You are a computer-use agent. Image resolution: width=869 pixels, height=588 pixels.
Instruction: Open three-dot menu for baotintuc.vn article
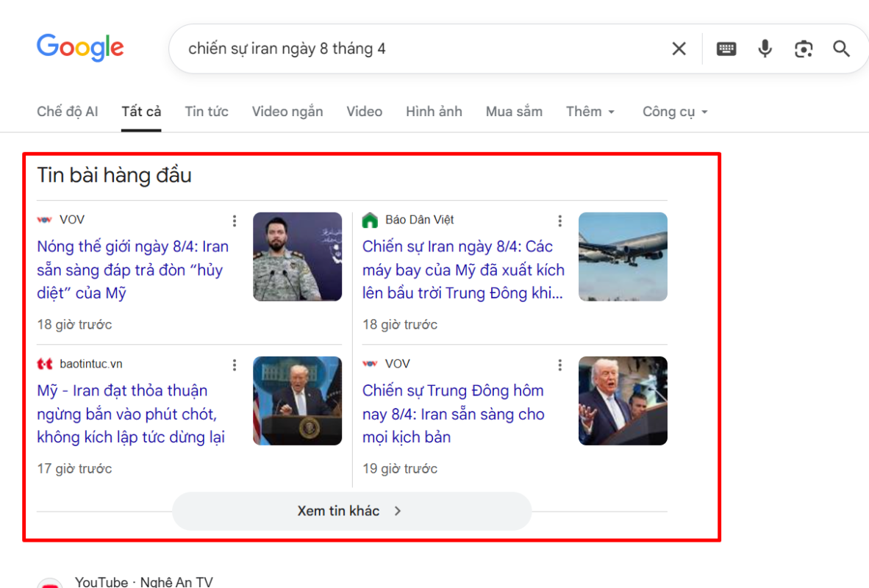235,365
